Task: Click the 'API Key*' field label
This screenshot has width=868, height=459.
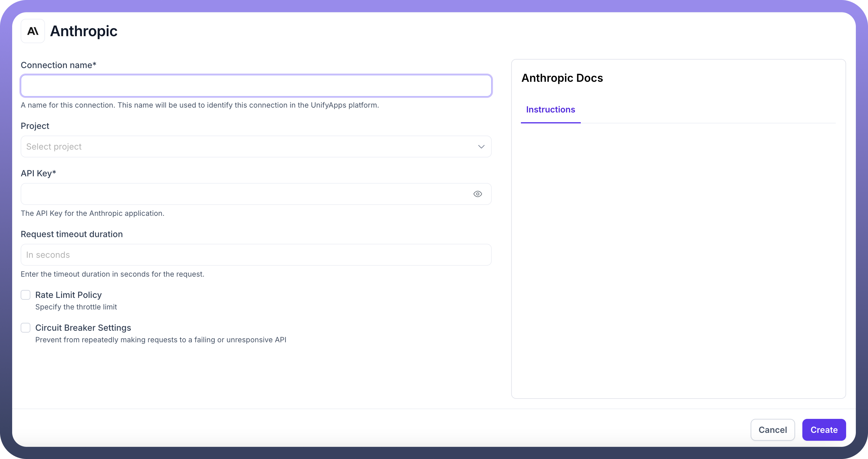Action: pos(38,173)
